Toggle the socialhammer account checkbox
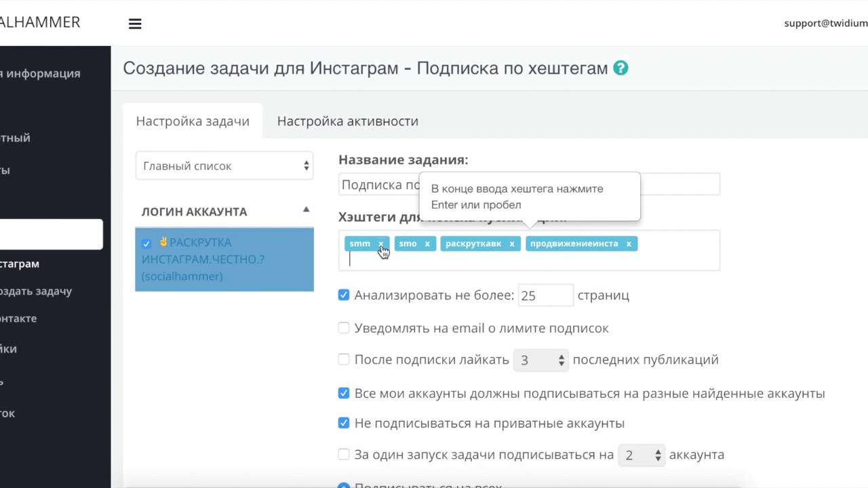This screenshot has height=488, width=868. (146, 243)
